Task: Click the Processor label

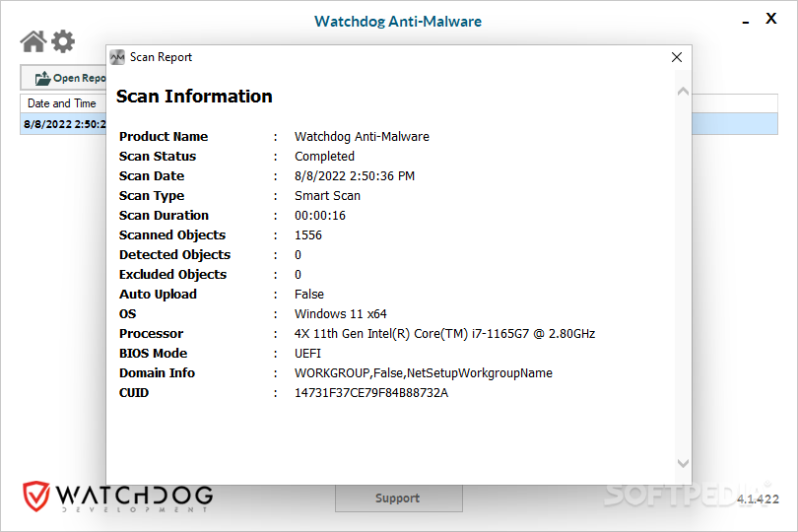Action: 151,333
